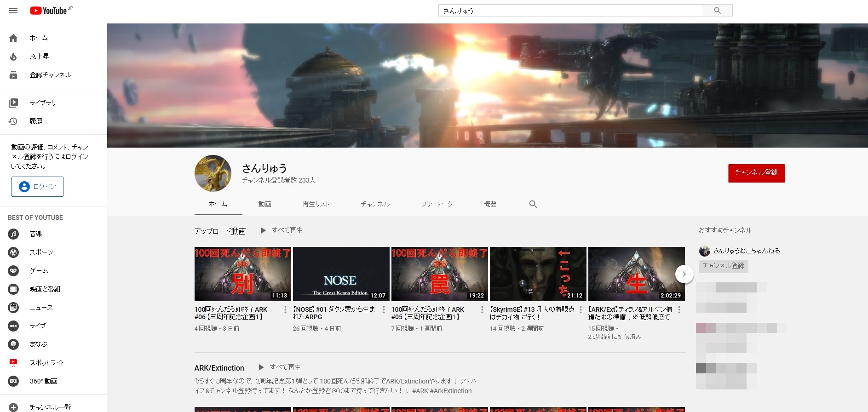Open options for 100回死んだら即終了ARK #06
Image resolution: width=868 pixels, height=412 pixels.
point(285,310)
